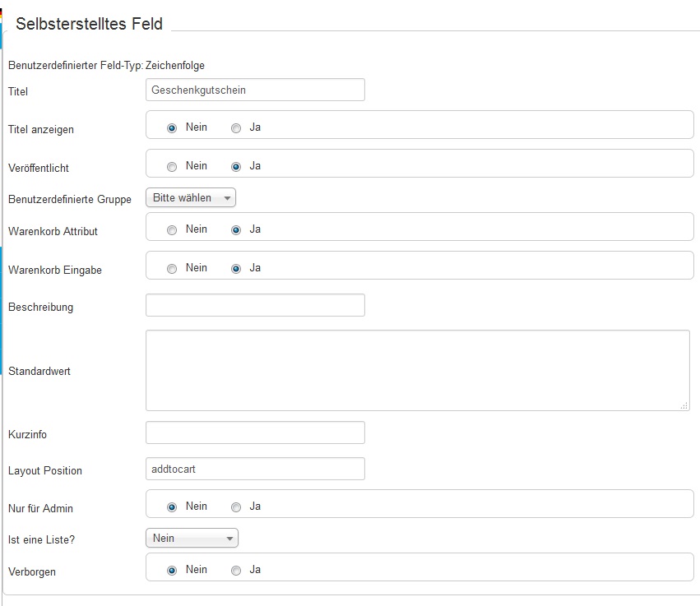This screenshot has width=700, height=606.
Task: Select 'Nein' for Nur für Admin
Action: point(172,507)
